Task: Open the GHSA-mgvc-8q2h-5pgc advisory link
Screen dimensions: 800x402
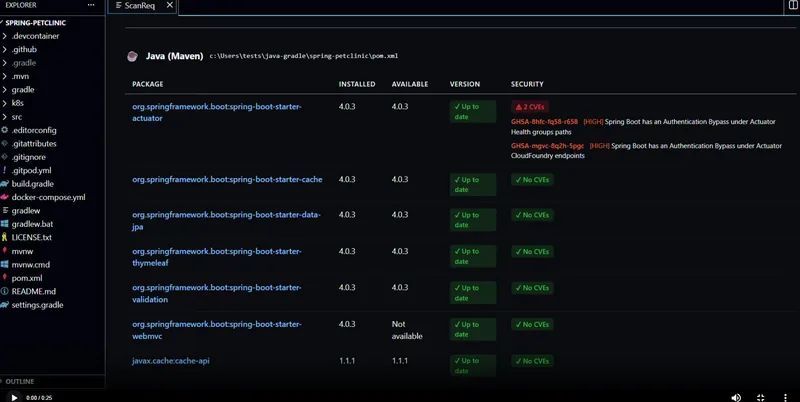Action: coord(547,145)
